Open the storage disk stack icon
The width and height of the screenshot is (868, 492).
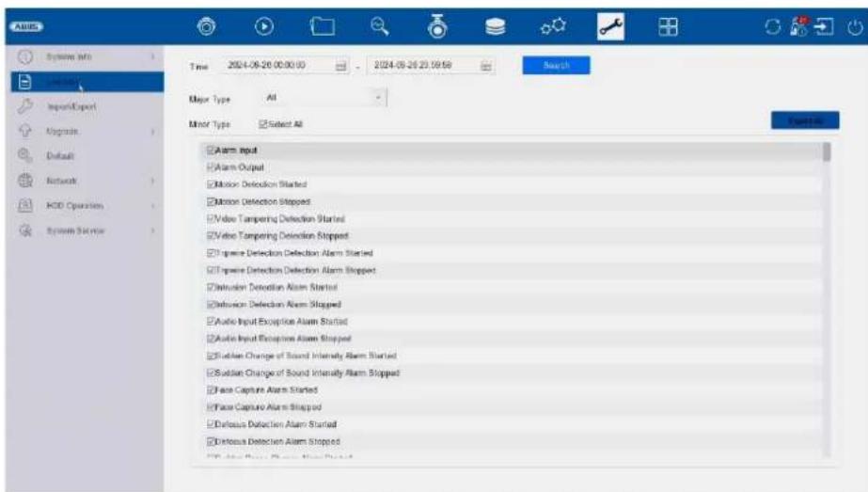[x=495, y=26]
